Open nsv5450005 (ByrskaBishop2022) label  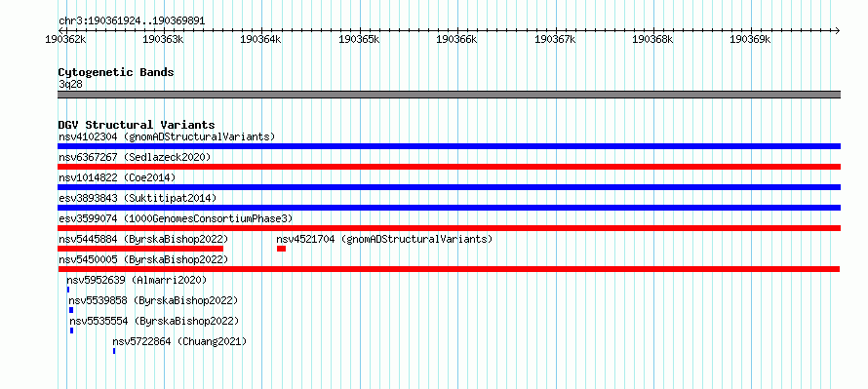pyautogui.click(x=143, y=259)
